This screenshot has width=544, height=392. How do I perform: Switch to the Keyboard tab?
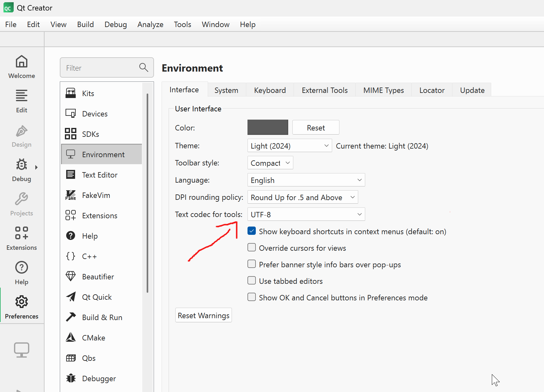point(269,90)
